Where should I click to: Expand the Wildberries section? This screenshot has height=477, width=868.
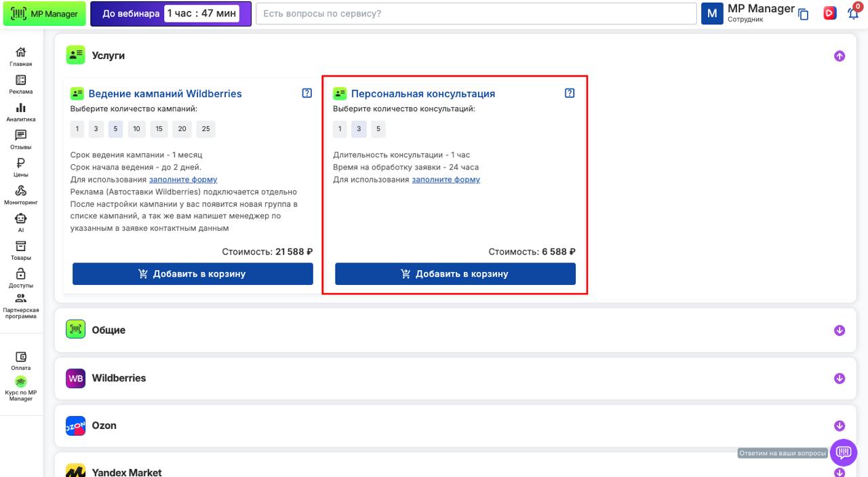point(840,379)
